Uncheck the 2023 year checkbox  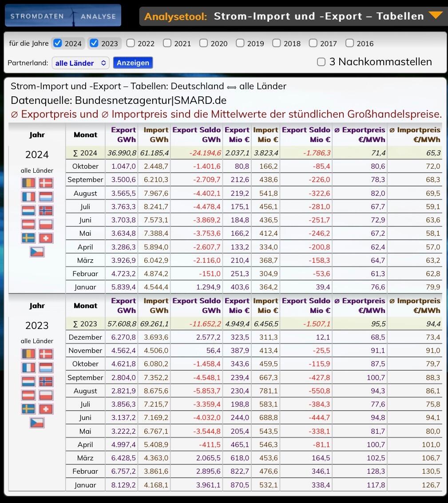pos(94,43)
